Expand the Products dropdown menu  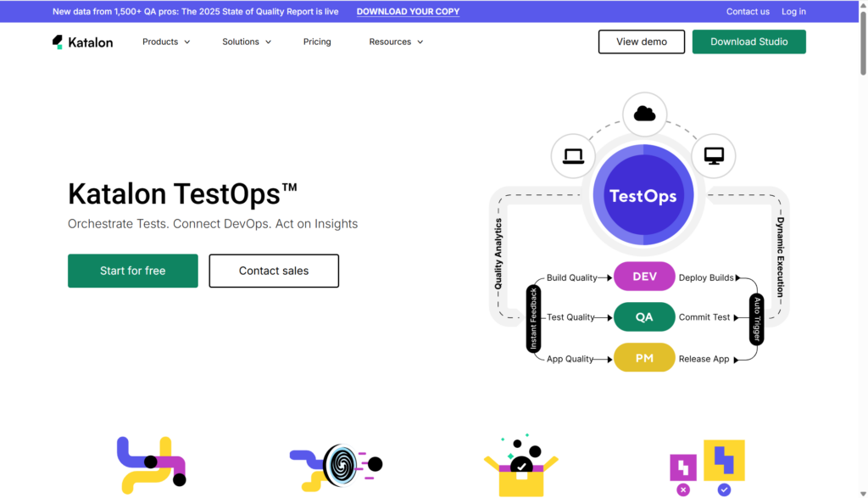[x=166, y=42]
